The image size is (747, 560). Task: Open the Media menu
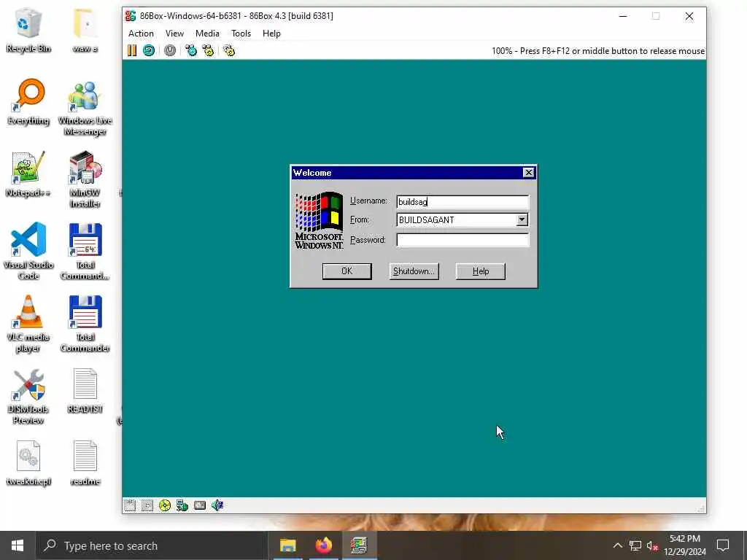(207, 34)
